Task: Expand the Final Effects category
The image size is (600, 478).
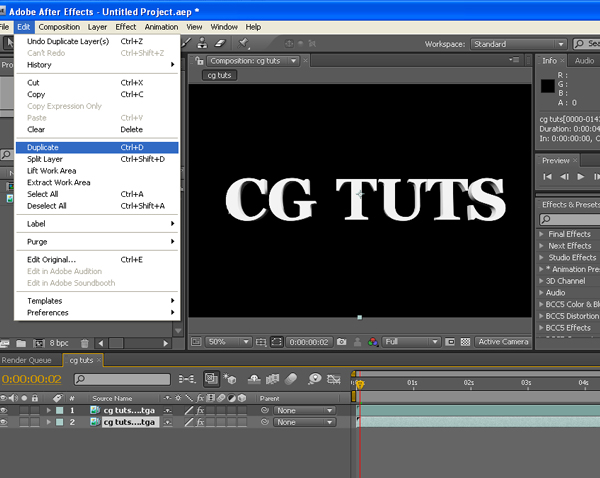Action: point(541,234)
